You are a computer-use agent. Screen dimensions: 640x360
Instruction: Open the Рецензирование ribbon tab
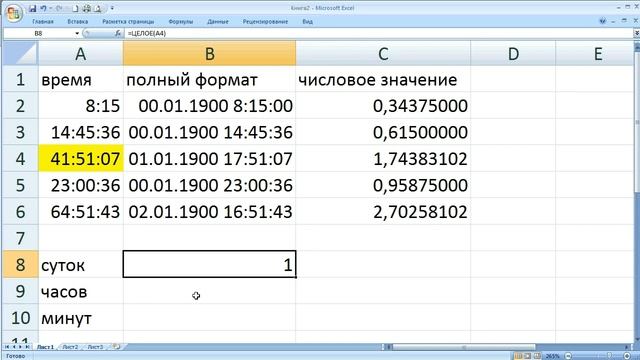click(x=265, y=22)
